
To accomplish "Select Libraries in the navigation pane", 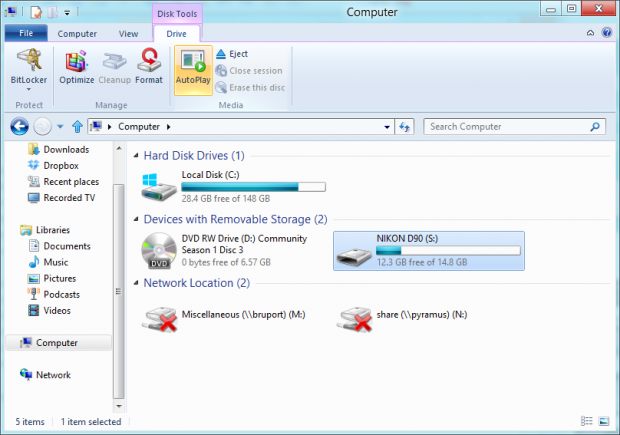I will tap(45, 230).
